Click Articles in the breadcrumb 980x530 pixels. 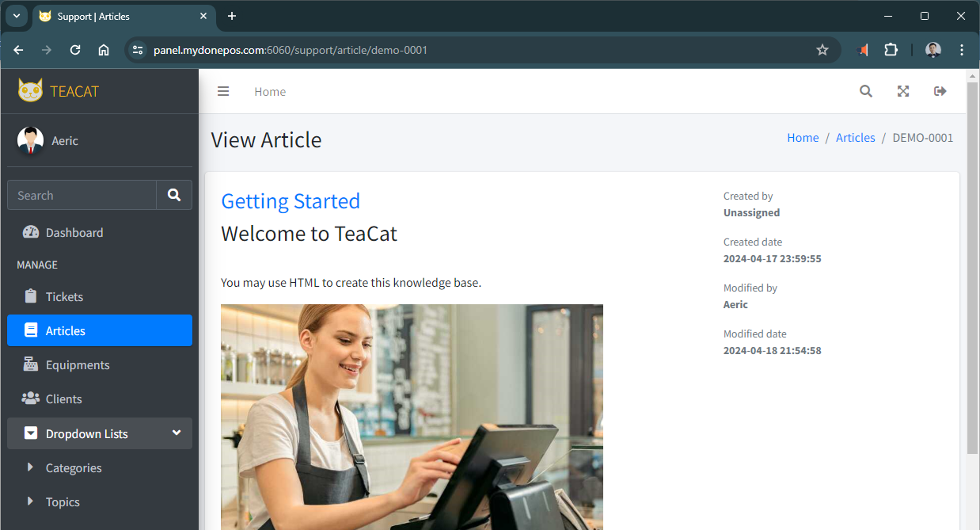coord(856,137)
